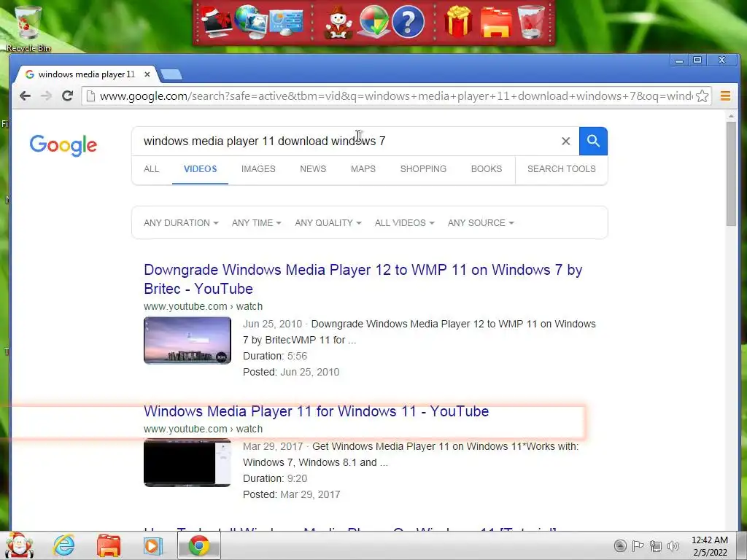The height and width of the screenshot is (560, 747).
Task: Select the windows media player 11 browser tab
Action: point(86,74)
